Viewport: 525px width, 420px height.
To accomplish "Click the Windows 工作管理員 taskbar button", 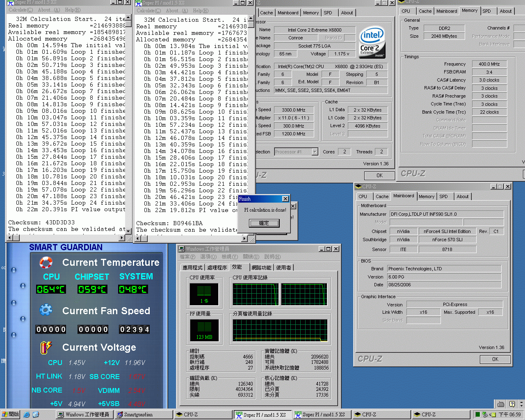I will click(84, 415).
